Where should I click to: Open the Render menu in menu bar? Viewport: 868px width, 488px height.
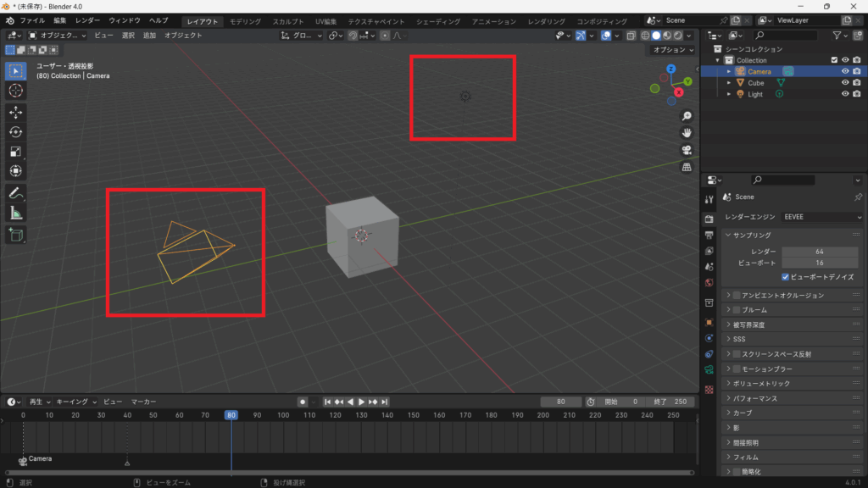tap(87, 20)
